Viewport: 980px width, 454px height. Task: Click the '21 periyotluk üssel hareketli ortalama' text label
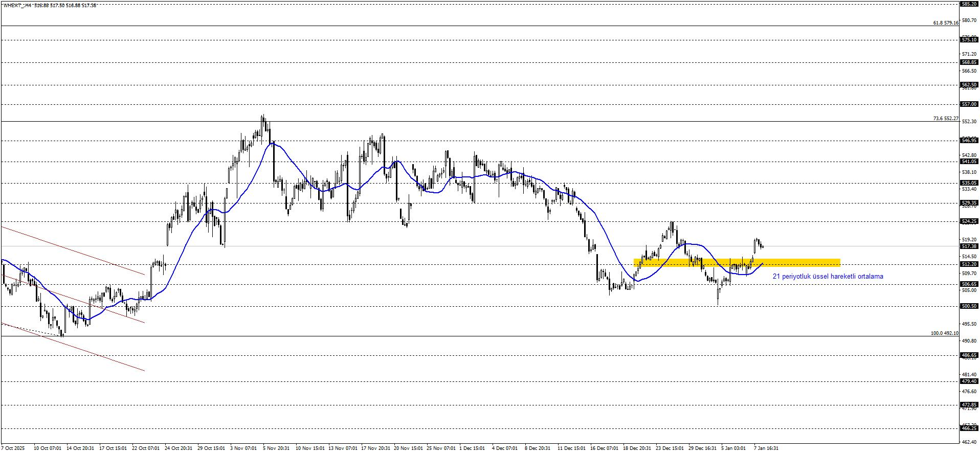pos(828,277)
